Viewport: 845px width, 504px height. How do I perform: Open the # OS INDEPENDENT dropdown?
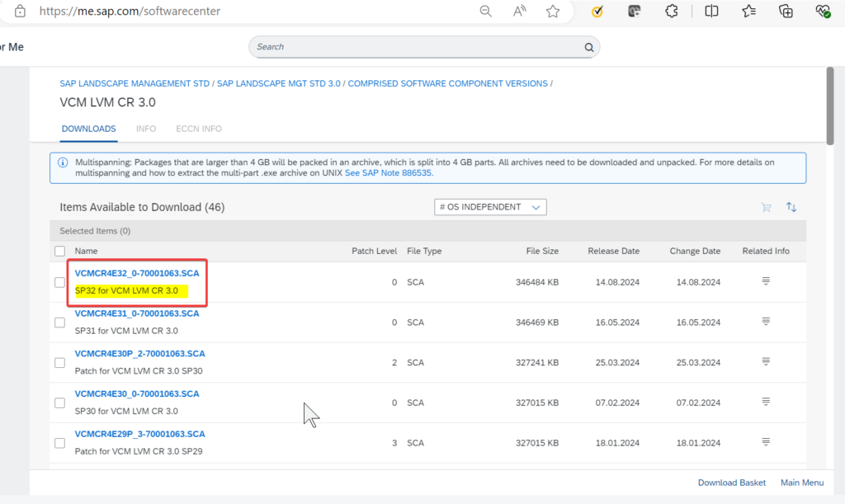point(490,207)
